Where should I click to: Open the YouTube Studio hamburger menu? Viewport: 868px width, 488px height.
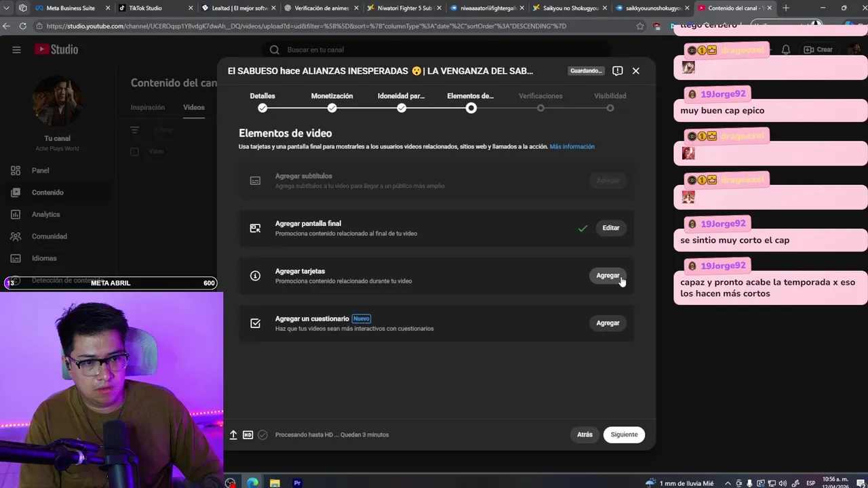16,49
